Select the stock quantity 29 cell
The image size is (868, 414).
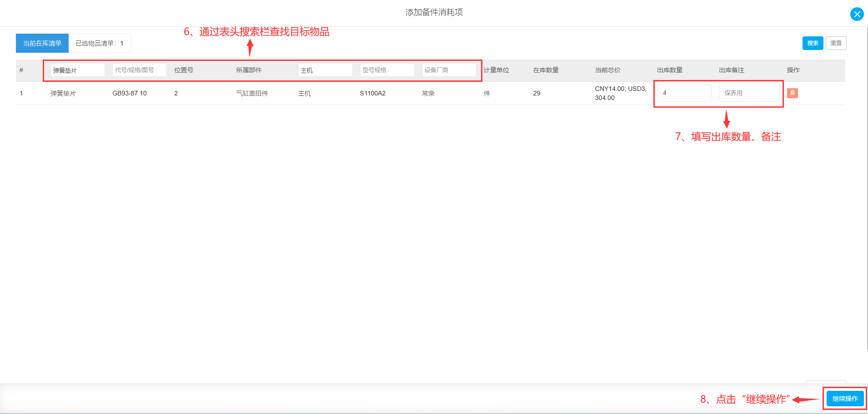click(537, 93)
